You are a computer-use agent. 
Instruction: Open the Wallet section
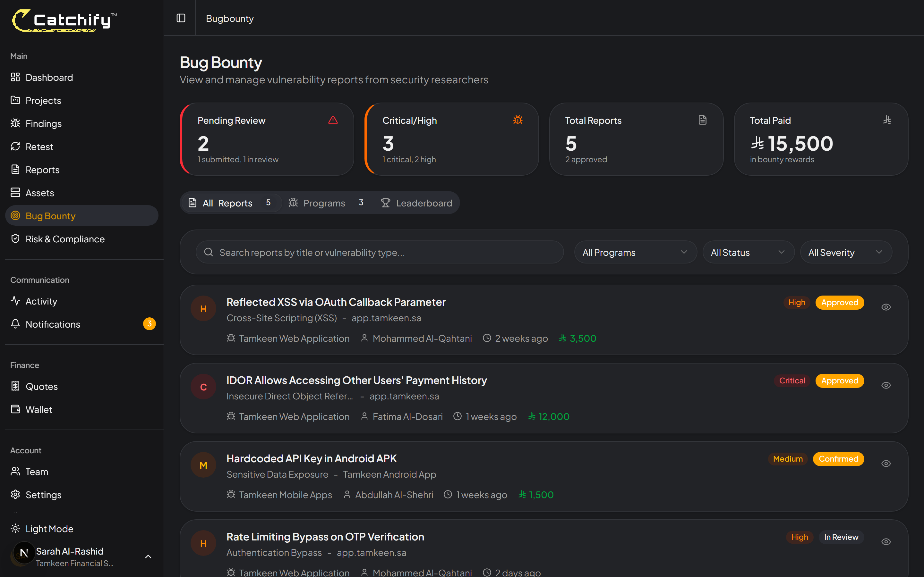tap(38, 409)
